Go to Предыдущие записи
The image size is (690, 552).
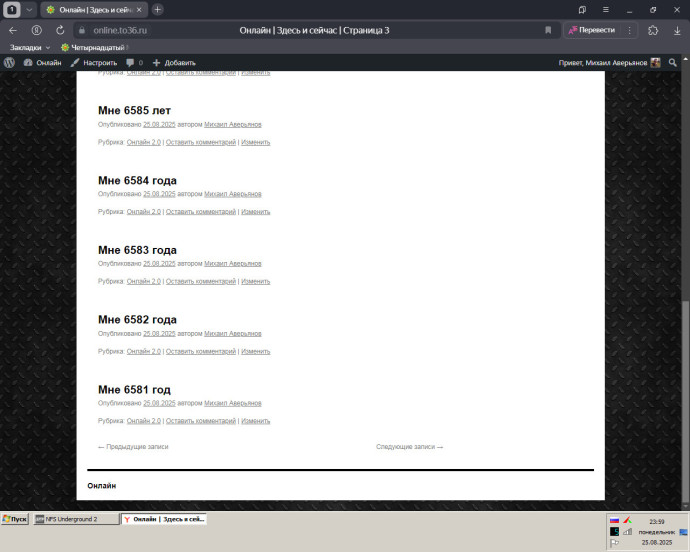click(133, 447)
